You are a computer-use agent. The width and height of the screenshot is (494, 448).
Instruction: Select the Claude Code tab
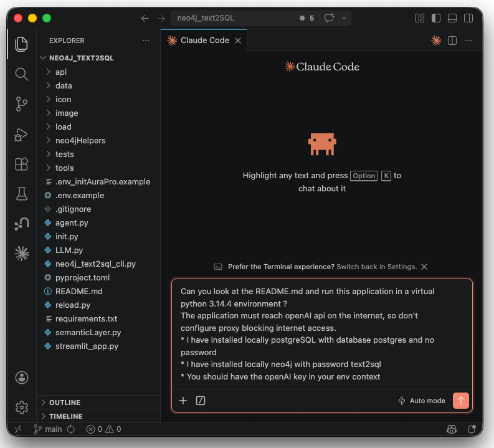[x=204, y=41]
